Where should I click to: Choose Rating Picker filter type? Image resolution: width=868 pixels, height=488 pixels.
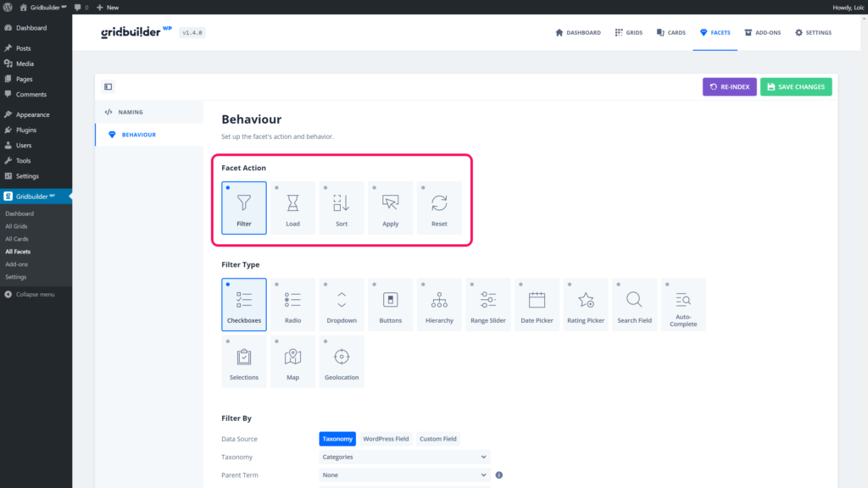pos(586,304)
